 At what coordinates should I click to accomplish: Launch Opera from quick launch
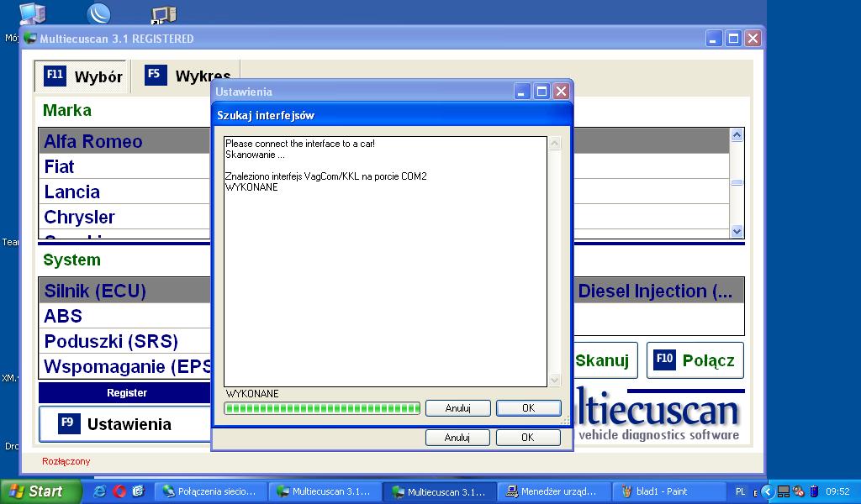click(x=119, y=491)
